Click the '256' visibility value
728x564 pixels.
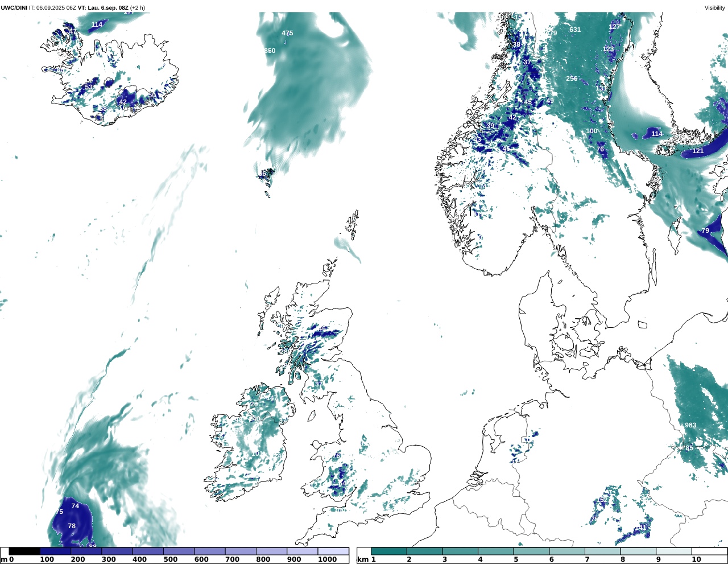[572, 79]
